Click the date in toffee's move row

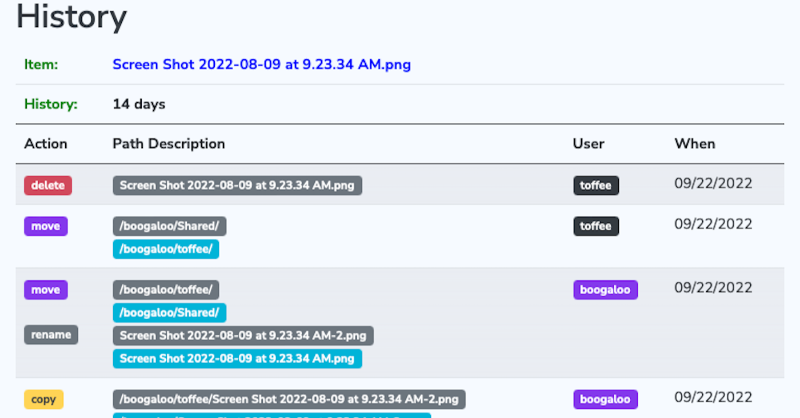713,224
